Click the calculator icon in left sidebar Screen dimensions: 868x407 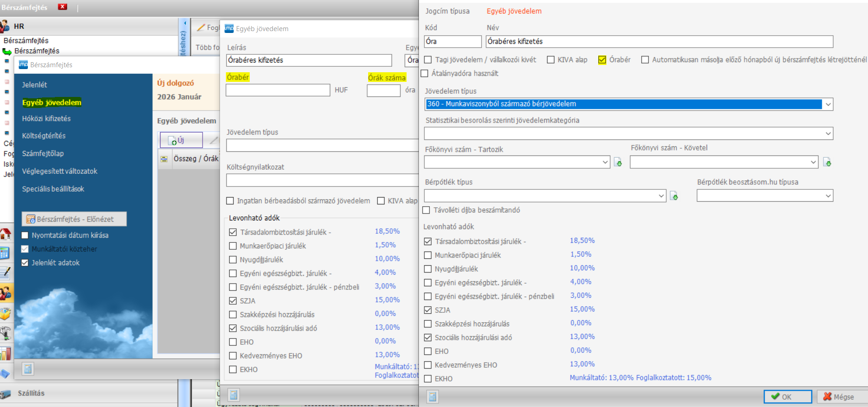tap(5, 253)
